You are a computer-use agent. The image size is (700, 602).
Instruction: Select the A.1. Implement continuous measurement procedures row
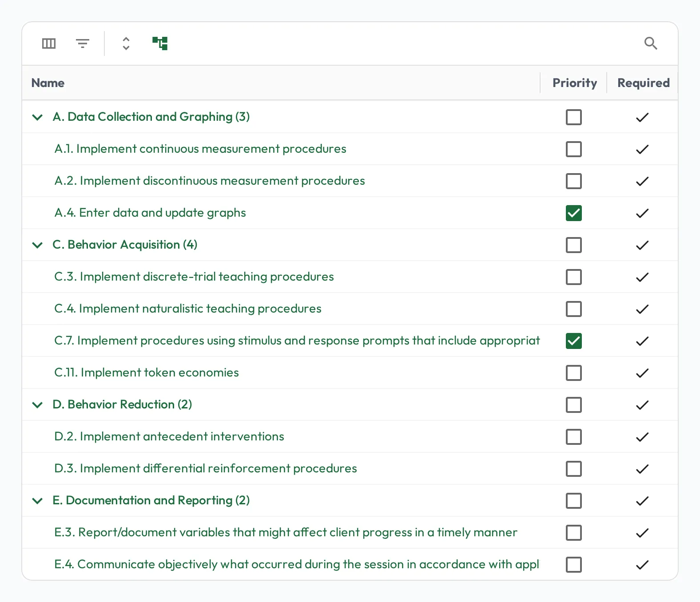click(350, 149)
